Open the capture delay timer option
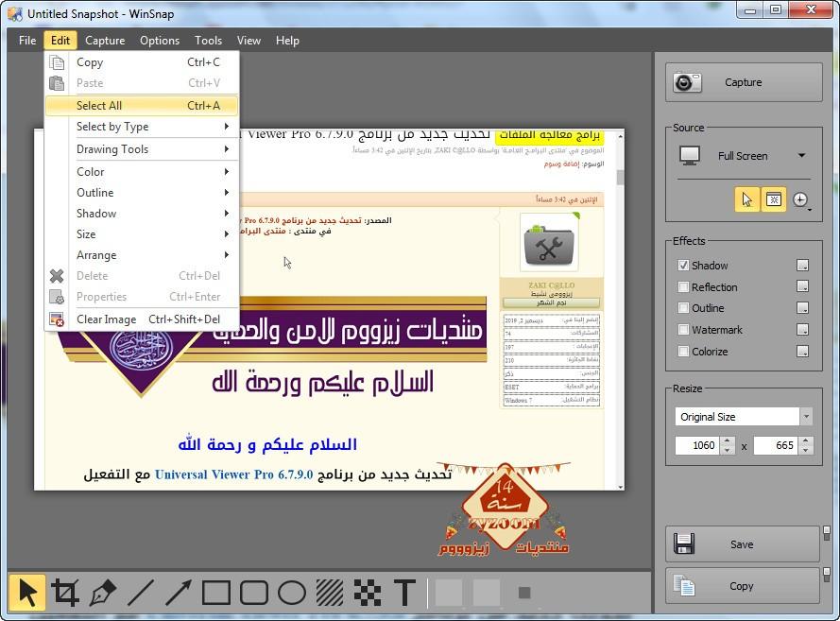Image resolution: width=840 pixels, height=621 pixels. click(801, 199)
